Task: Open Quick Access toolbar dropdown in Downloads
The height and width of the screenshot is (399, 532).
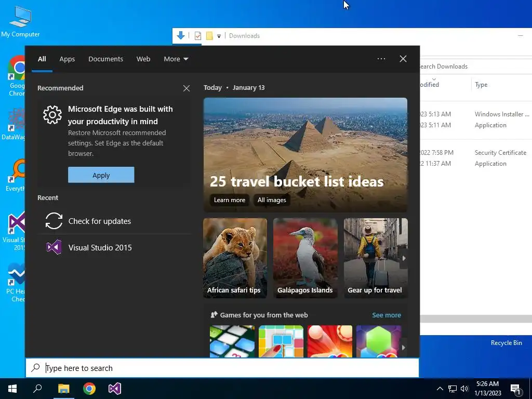Action: [x=219, y=36]
